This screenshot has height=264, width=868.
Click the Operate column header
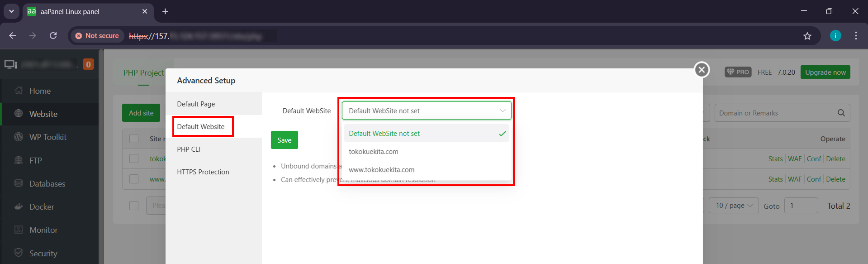(x=833, y=139)
